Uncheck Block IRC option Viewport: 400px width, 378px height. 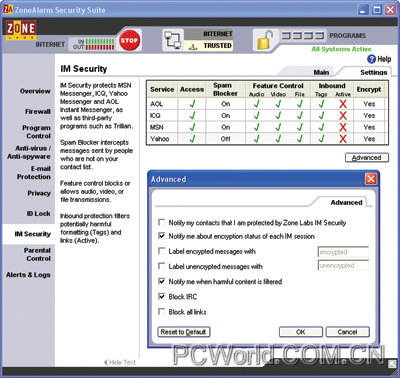pyautogui.click(x=162, y=296)
